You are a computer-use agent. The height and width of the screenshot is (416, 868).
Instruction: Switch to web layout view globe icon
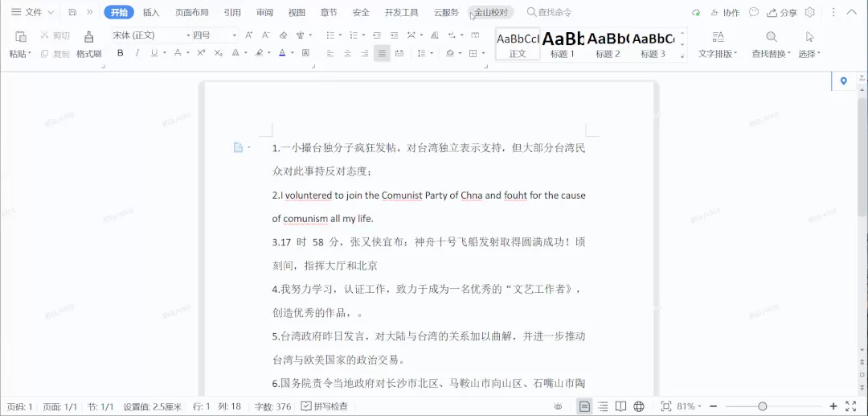pyautogui.click(x=639, y=406)
